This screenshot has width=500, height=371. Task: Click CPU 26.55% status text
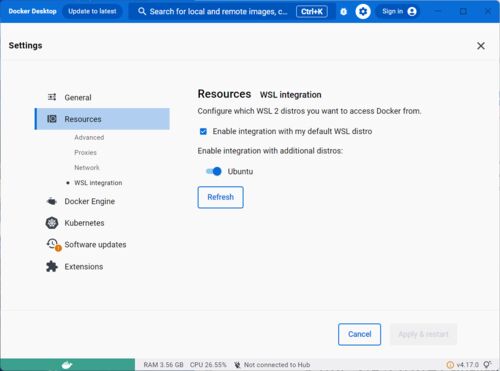click(x=208, y=365)
